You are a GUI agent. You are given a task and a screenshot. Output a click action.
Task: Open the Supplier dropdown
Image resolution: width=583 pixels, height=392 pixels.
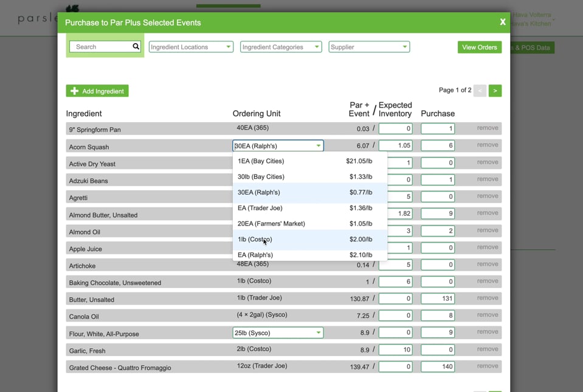click(x=368, y=46)
